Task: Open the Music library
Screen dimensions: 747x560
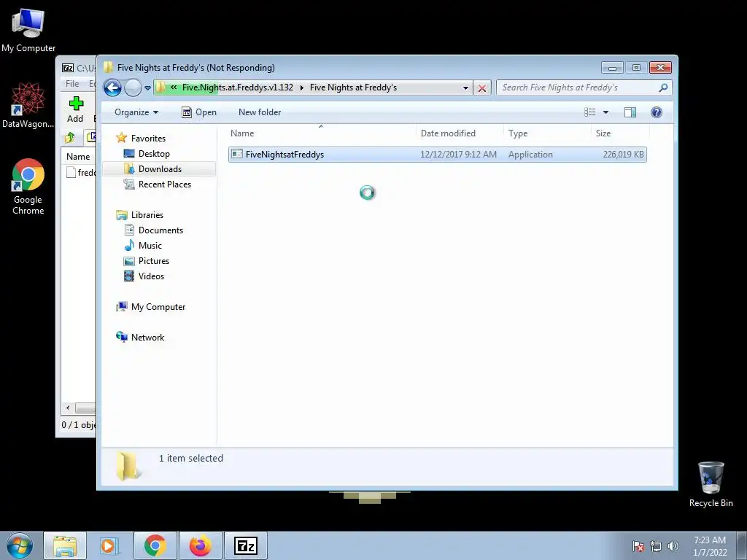Action: pyautogui.click(x=150, y=246)
